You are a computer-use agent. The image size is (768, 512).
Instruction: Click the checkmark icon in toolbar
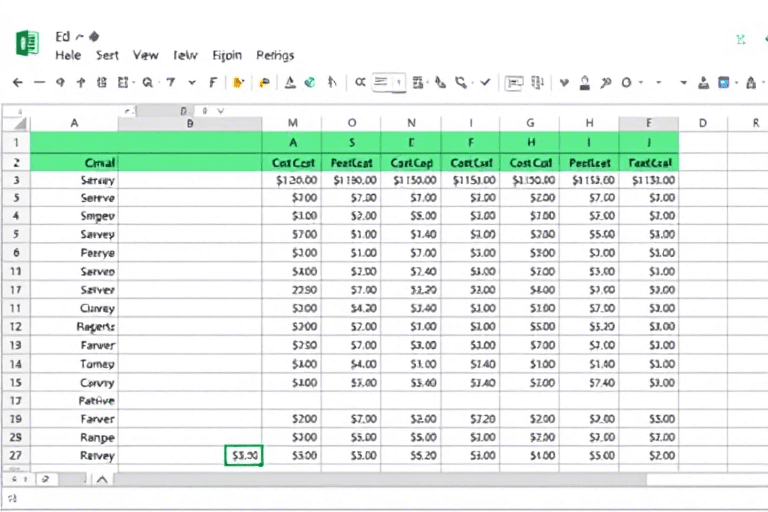click(x=486, y=83)
